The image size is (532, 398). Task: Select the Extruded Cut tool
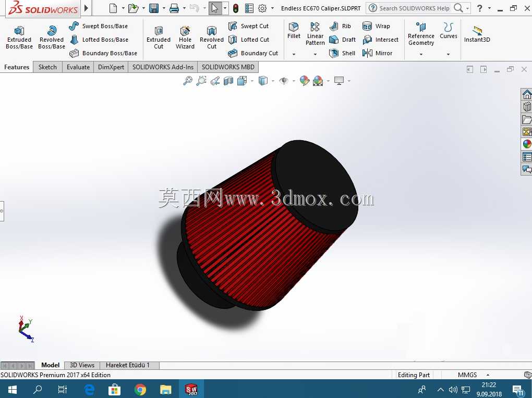(159, 38)
